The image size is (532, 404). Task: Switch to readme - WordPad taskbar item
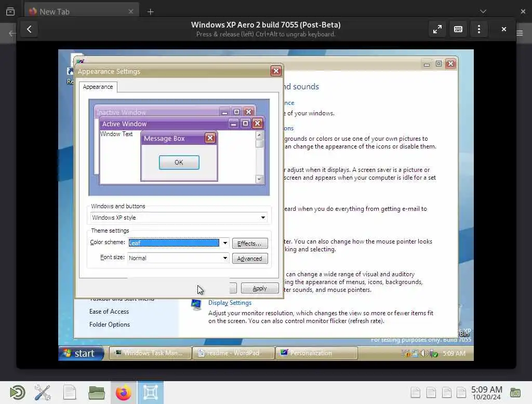[233, 353]
